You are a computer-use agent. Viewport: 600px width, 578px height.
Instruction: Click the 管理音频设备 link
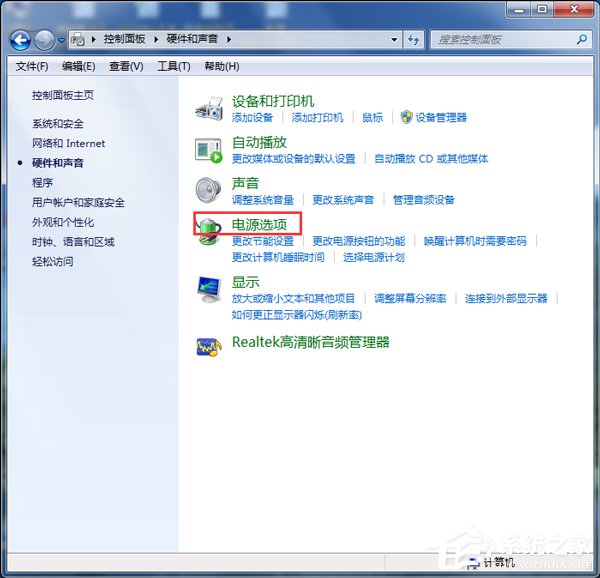tap(424, 200)
